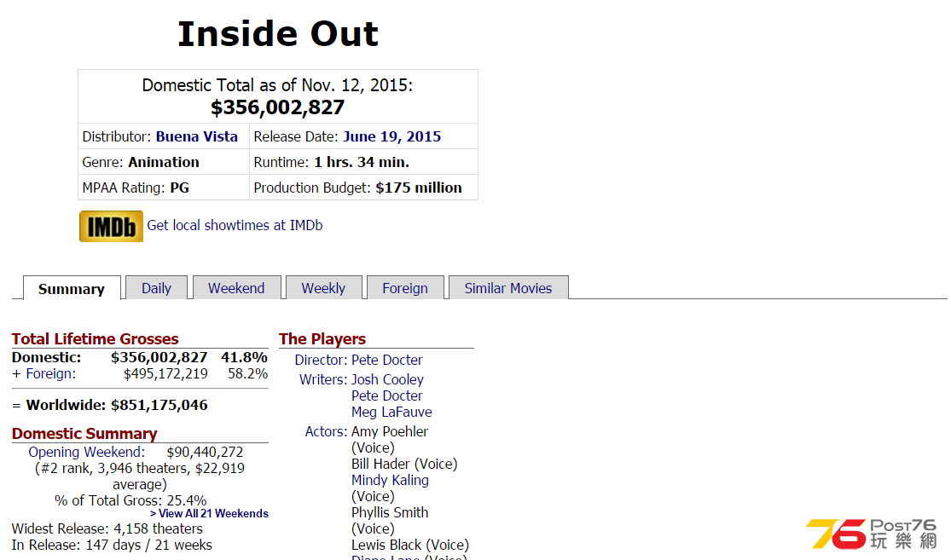Click the Opening Weekend link

87,452
